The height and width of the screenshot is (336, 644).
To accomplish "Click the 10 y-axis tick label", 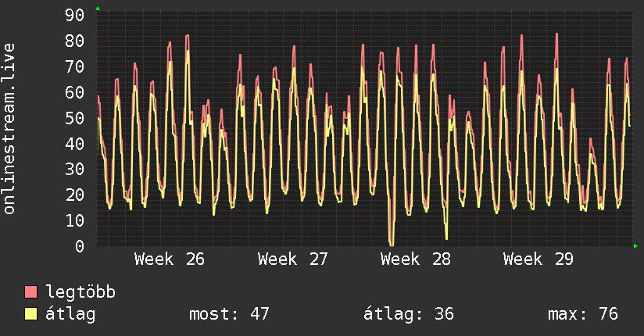I will coord(75,220).
